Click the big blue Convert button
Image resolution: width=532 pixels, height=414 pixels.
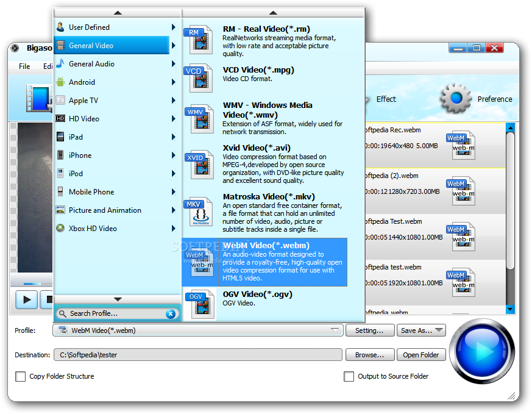(482, 351)
